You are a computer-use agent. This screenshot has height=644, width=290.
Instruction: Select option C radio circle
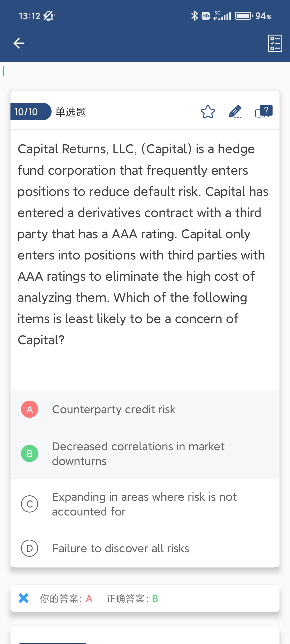30,504
